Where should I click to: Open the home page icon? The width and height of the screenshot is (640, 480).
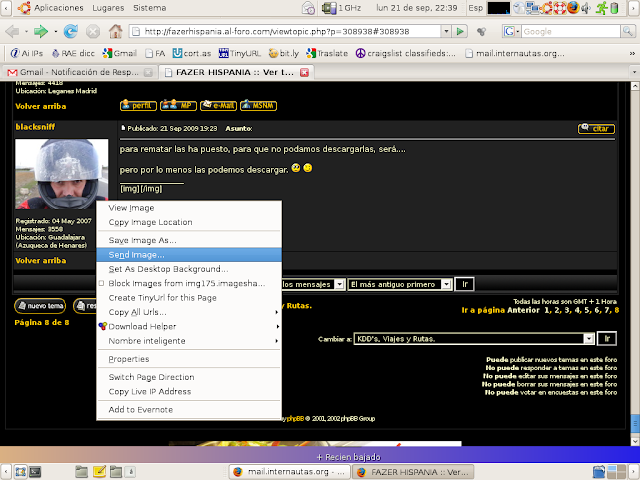(x=116, y=31)
